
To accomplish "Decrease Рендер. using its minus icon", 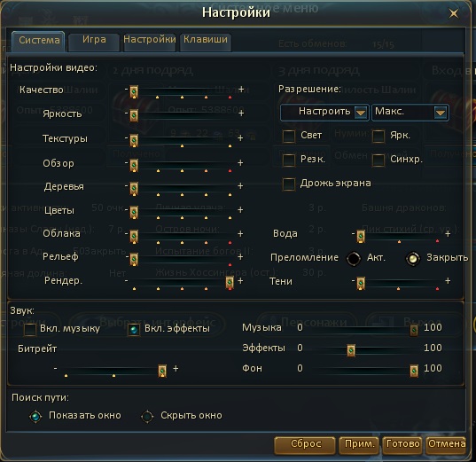I will (x=126, y=281).
